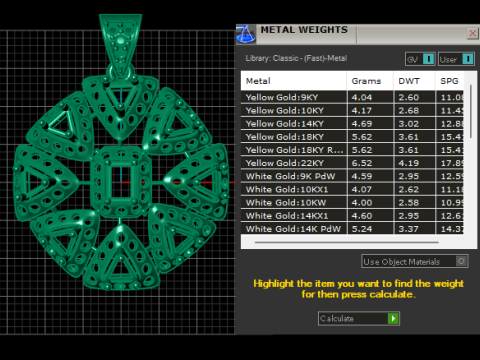
Task: Click the 4.69 grams value
Action: click(x=362, y=124)
